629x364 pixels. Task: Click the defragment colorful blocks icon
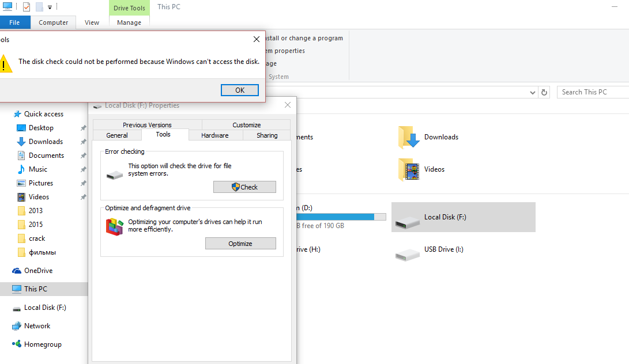tap(114, 227)
